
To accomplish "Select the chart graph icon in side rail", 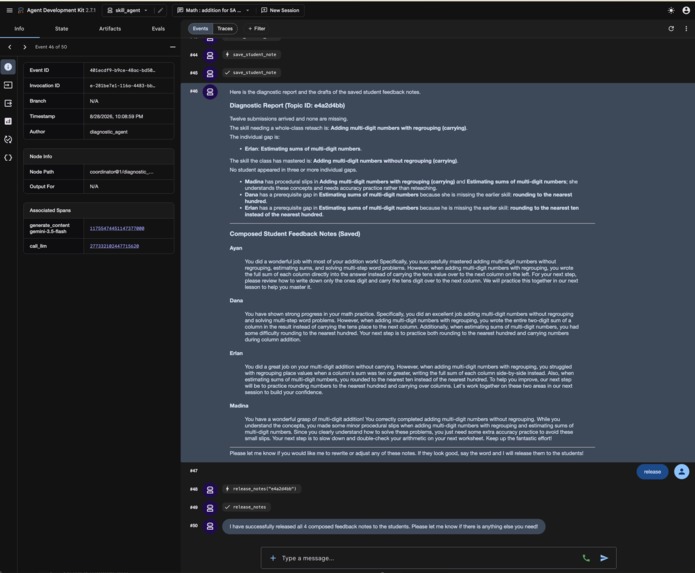I will 8,121.
